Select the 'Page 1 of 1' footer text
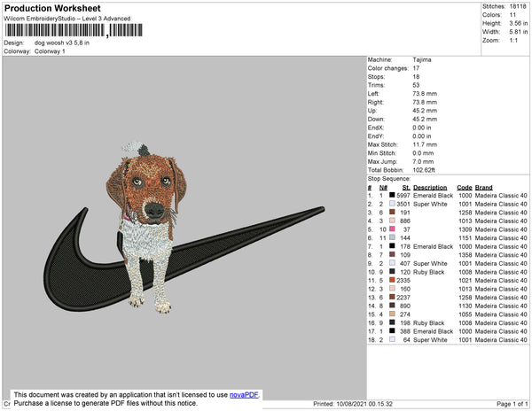This screenshot has height=411, width=532. (x=512, y=404)
